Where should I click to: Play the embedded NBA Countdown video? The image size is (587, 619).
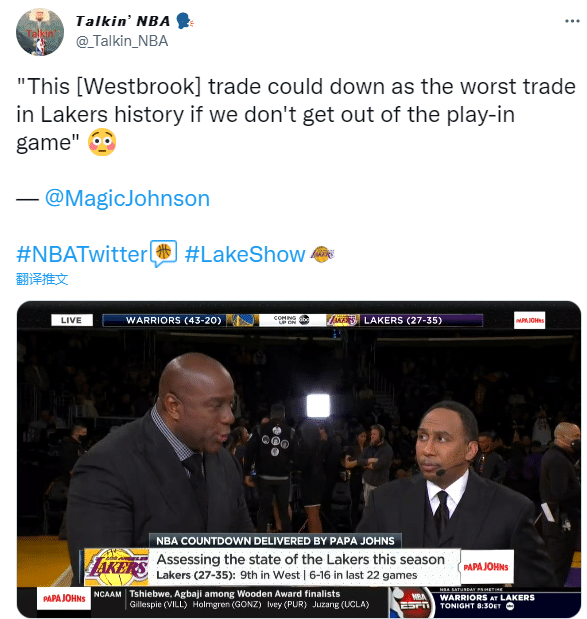pos(299,459)
